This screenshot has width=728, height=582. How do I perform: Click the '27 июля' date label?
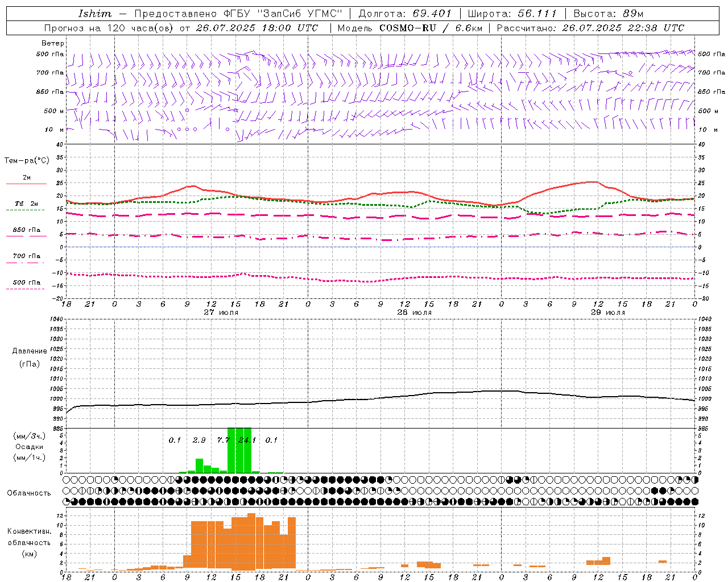tap(221, 313)
